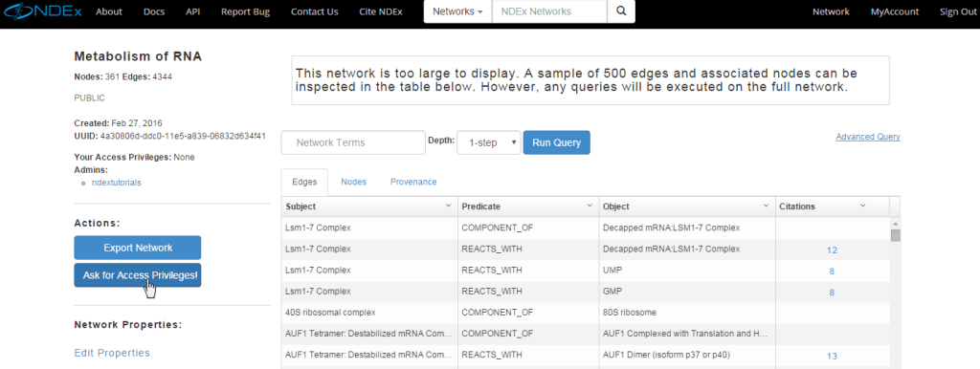Image resolution: width=980 pixels, height=369 pixels.
Task: Open the ndextutorials admin link
Action: tap(116, 183)
